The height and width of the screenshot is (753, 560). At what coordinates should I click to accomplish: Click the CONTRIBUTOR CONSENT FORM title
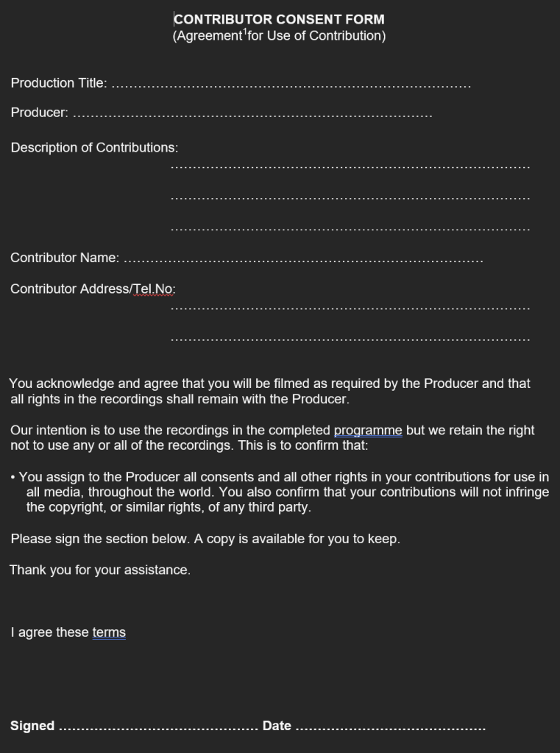[x=279, y=20]
